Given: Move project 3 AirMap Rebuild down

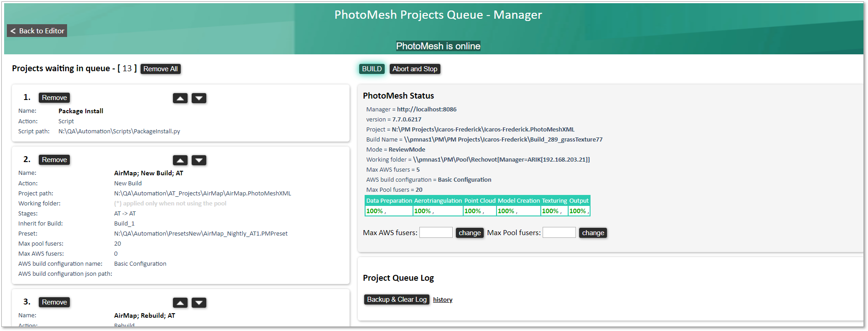Looking at the screenshot, I should [x=199, y=303].
